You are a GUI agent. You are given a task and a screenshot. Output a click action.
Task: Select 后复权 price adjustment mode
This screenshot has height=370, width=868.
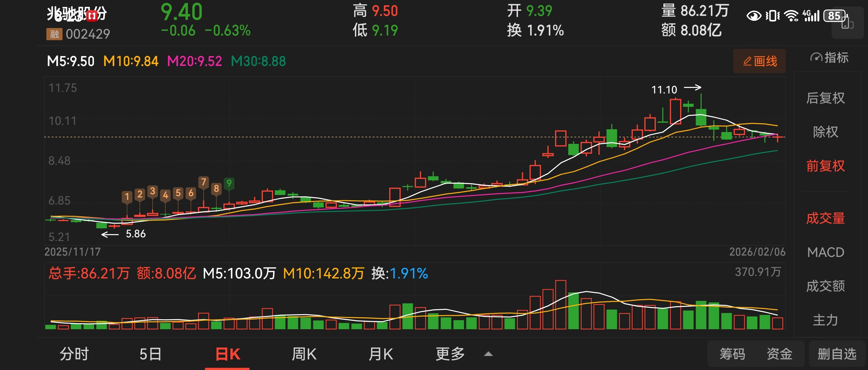tap(825, 98)
